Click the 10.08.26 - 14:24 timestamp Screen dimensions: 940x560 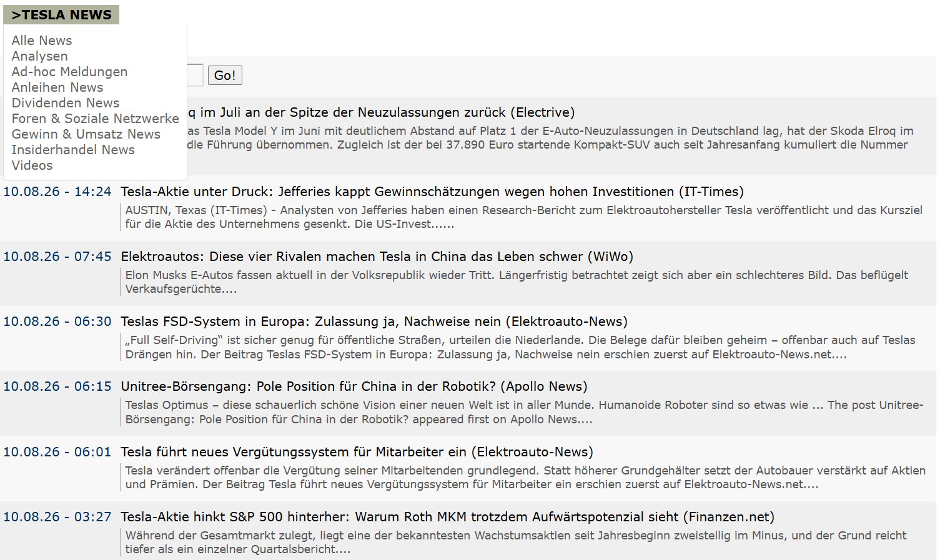click(57, 192)
